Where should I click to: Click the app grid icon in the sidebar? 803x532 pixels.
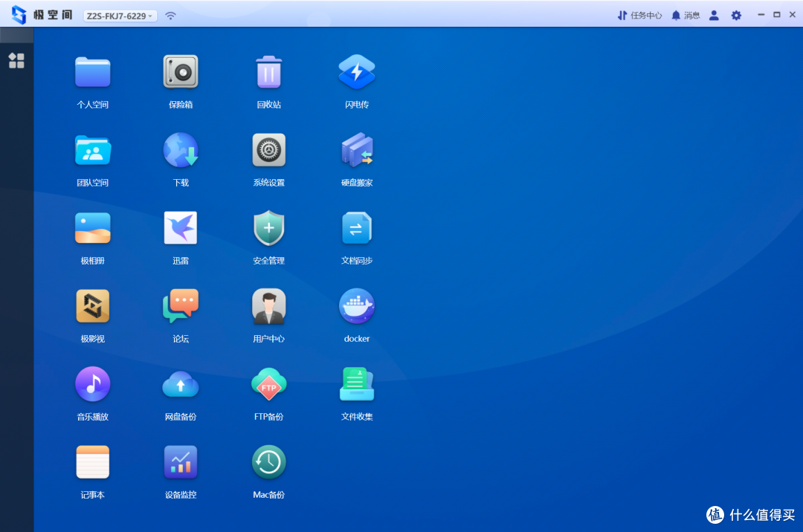tap(16, 61)
